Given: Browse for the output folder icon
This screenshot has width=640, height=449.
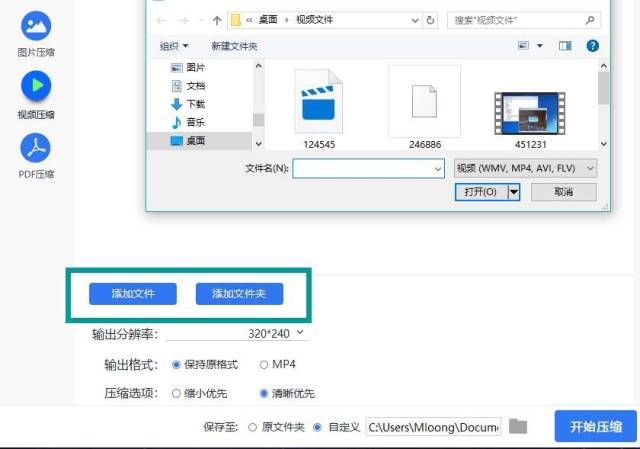Looking at the screenshot, I should click(518, 427).
